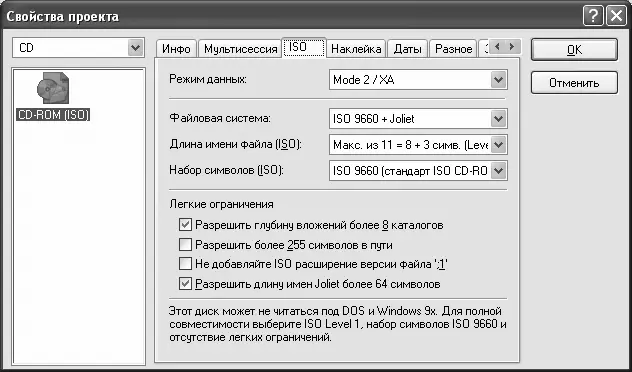Click the Отменить button

pos(574,83)
